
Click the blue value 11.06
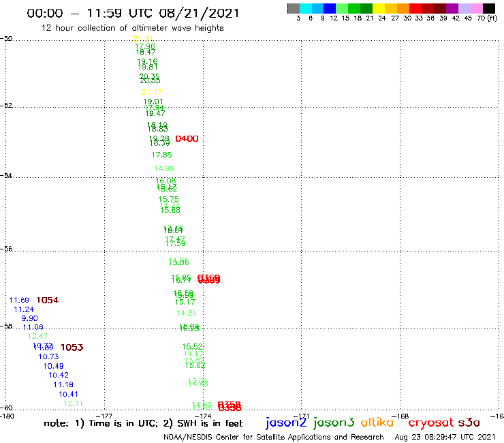tap(33, 328)
